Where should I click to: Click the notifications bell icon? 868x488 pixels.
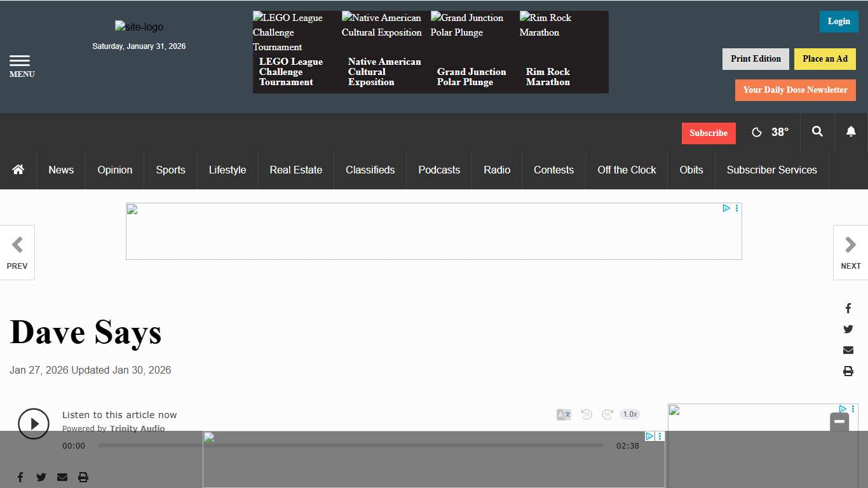coord(851,132)
